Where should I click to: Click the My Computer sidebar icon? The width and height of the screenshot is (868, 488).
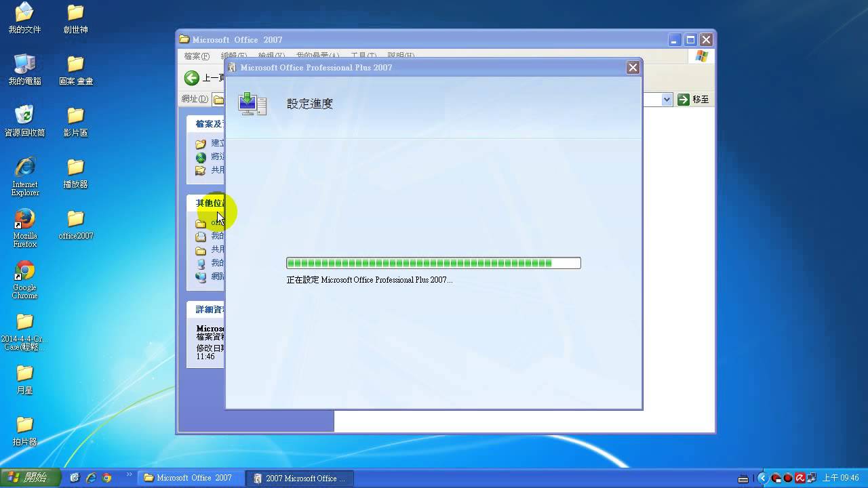[200, 263]
